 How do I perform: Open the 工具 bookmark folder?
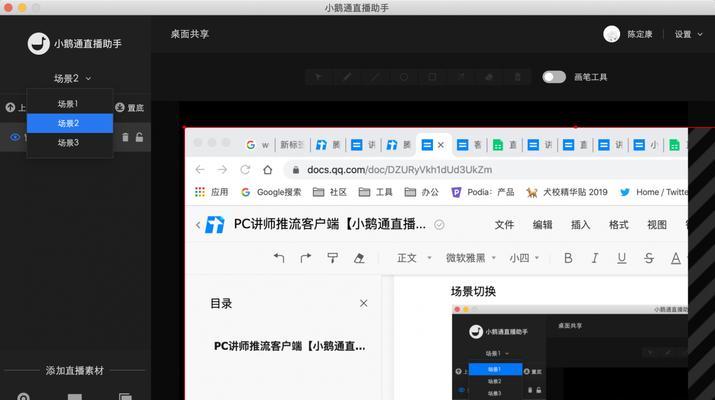pyautogui.click(x=375, y=192)
